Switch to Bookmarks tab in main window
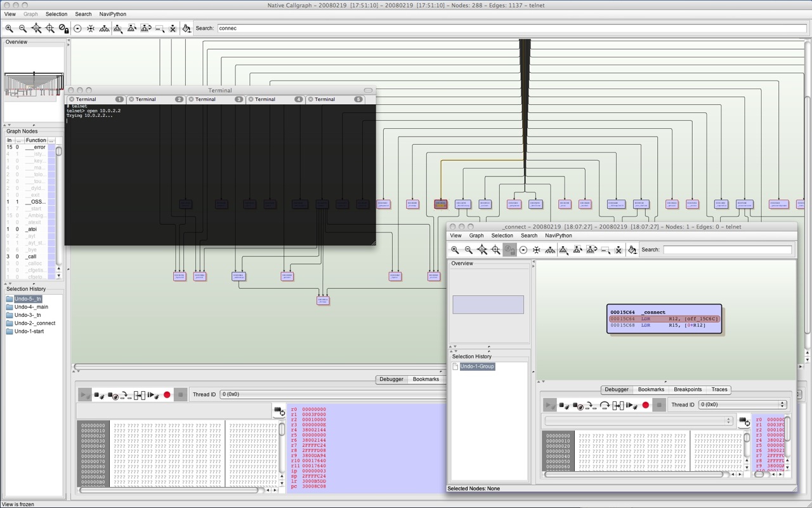 click(426, 379)
